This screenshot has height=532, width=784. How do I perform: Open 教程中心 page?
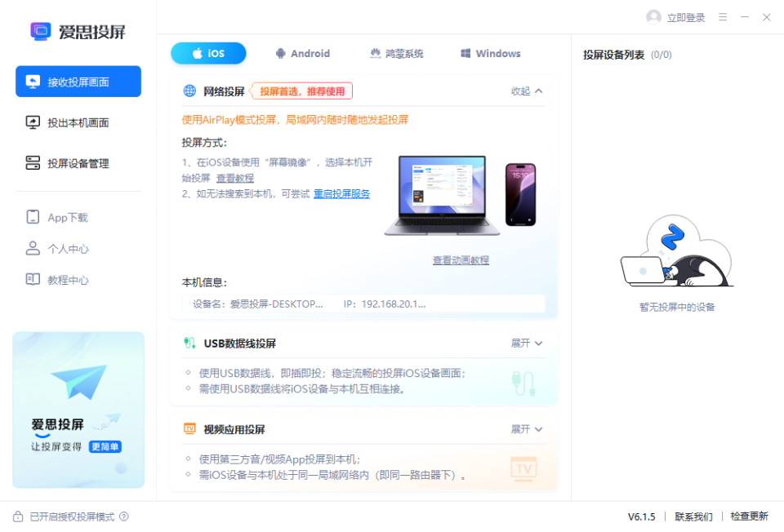pos(57,280)
